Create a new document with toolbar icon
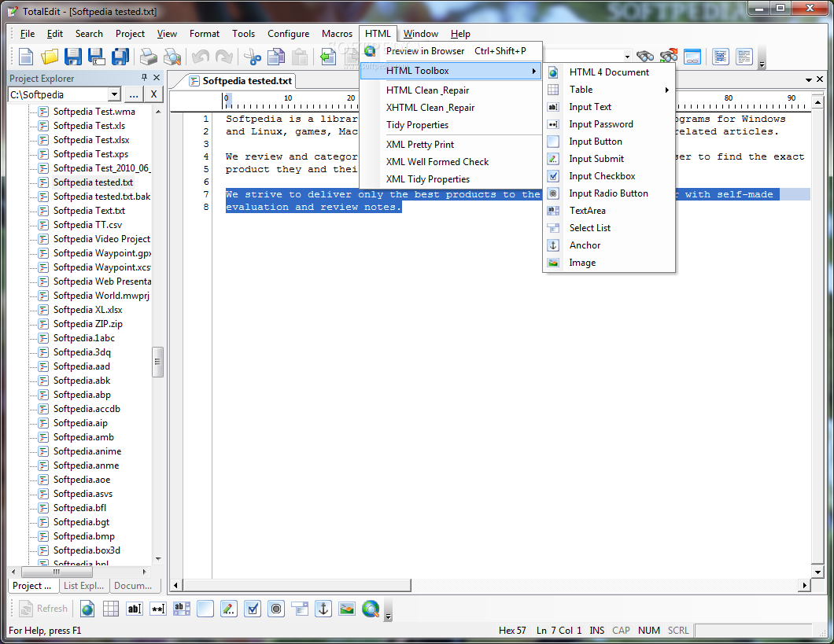Image resolution: width=834 pixels, height=644 pixels. click(x=26, y=57)
